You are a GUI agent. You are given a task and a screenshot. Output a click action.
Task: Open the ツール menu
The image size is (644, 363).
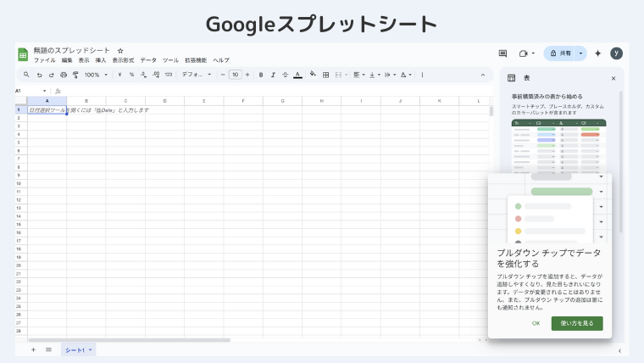170,60
